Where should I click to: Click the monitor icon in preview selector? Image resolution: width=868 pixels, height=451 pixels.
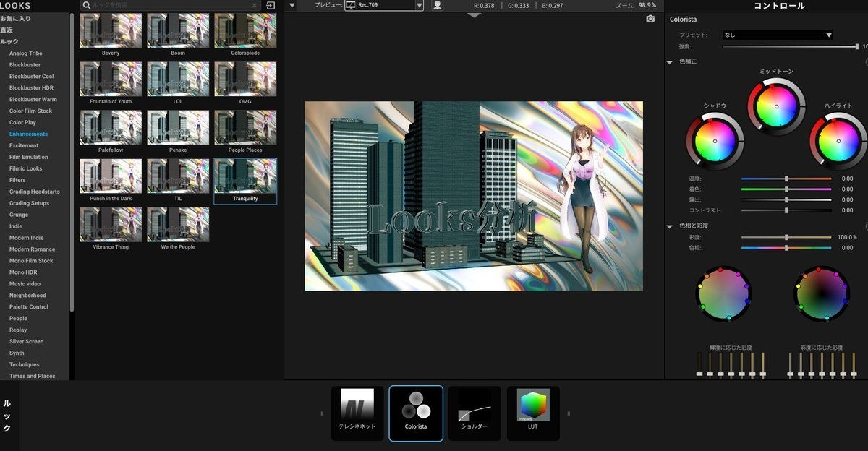point(351,5)
